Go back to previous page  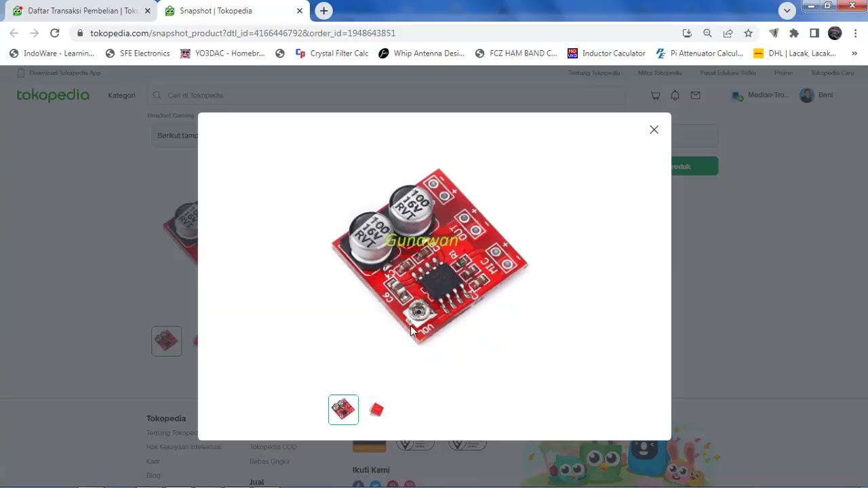[x=14, y=33]
